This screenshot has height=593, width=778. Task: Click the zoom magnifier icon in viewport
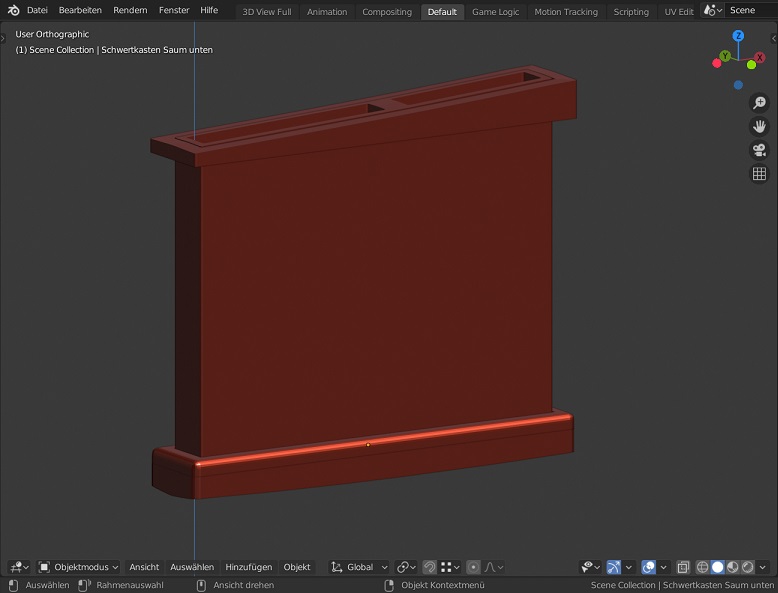pos(759,103)
